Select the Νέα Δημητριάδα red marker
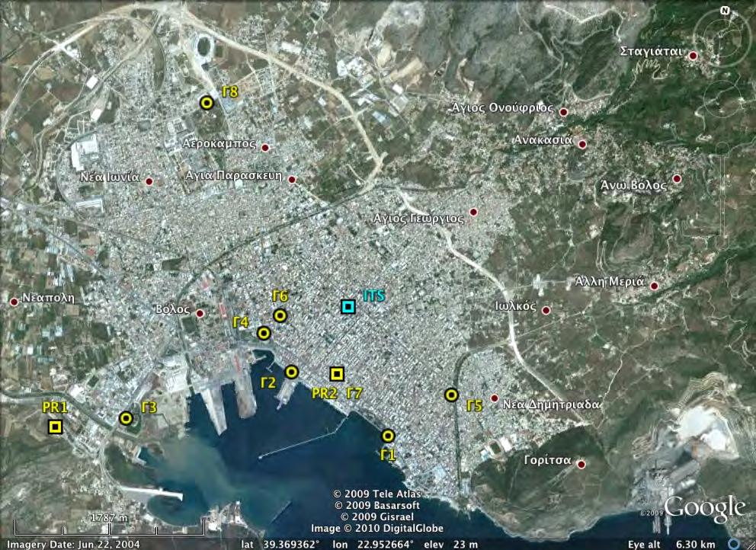Viewport: 756px width, 550px height. pyautogui.click(x=494, y=398)
